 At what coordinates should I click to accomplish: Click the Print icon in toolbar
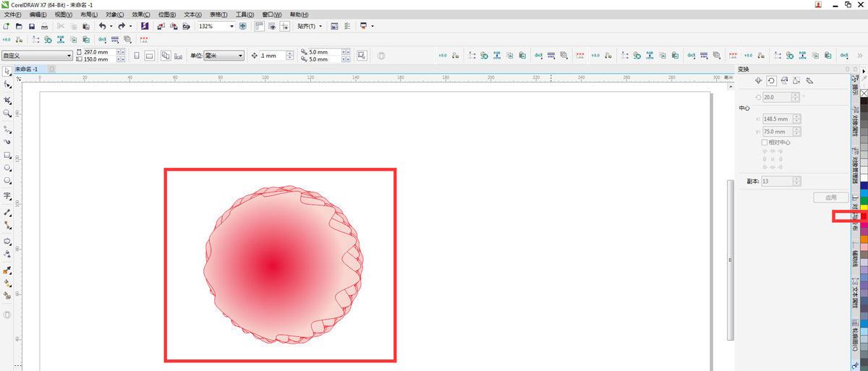pyautogui.click(x=44, y=26)
